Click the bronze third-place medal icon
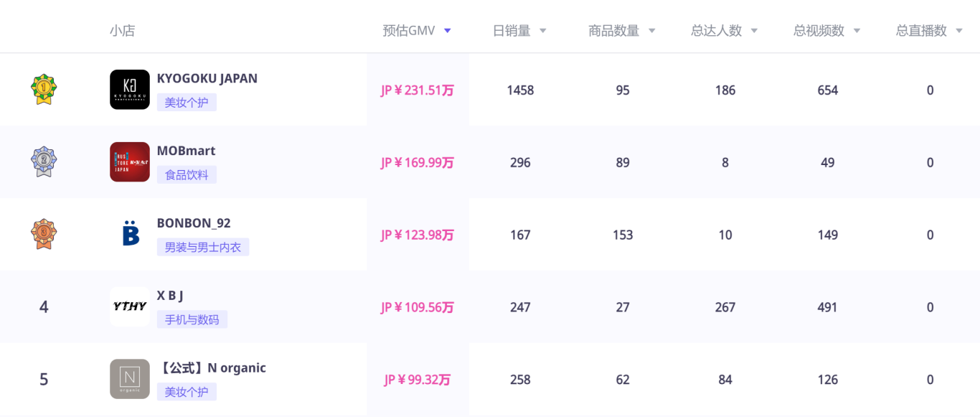Viewport: 980px width, 417px height. [x=43, y=234]
